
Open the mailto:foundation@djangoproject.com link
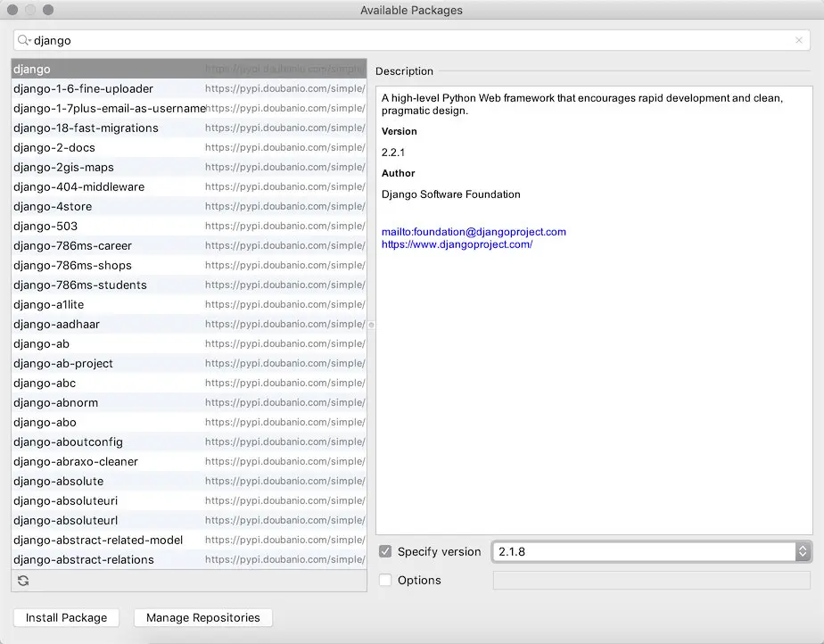pos(474,232)
